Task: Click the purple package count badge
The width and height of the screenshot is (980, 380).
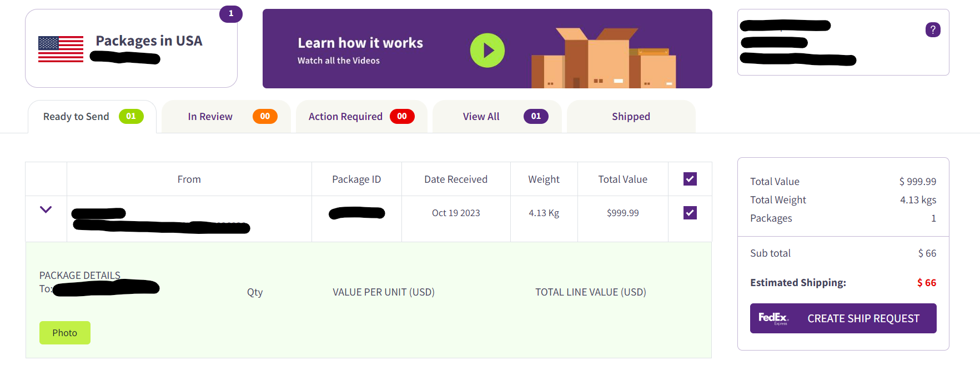Action: coord(231,13)
